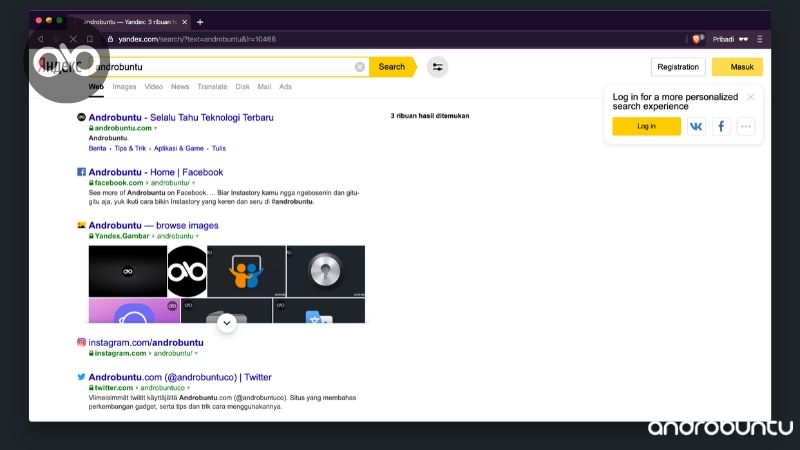The height and width of the screenshot is (450, 800).
Task: Switch to the Images tab
Action: tap(124, 87)
